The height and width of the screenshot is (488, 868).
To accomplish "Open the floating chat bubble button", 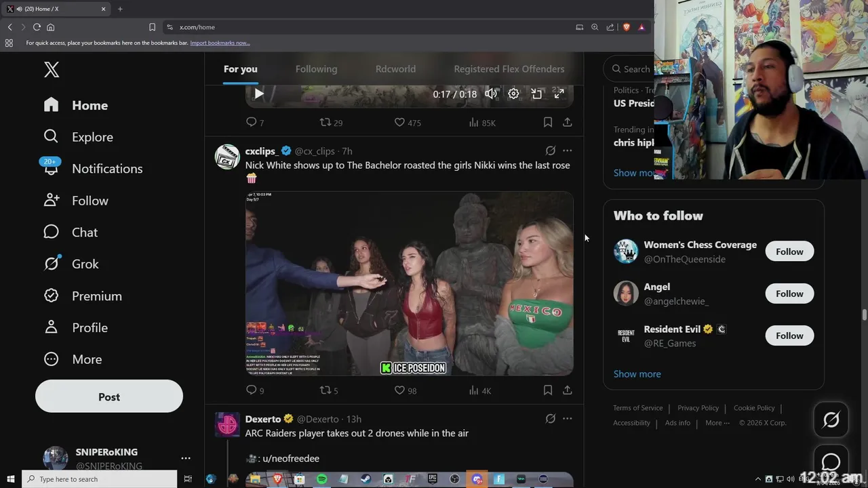I will [x=831, y=462].
